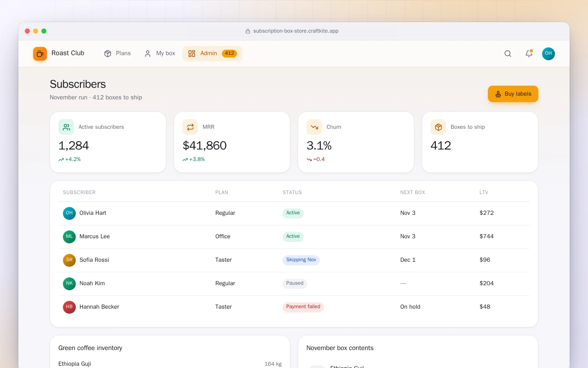Click Olivia Hart's OH avatar in table

(x=69, y=213)
